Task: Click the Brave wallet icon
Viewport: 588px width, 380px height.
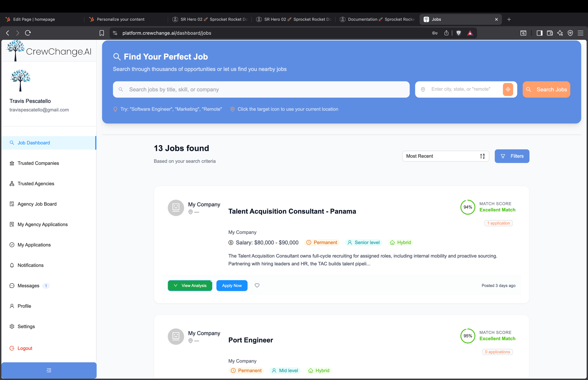Action: 549,33
